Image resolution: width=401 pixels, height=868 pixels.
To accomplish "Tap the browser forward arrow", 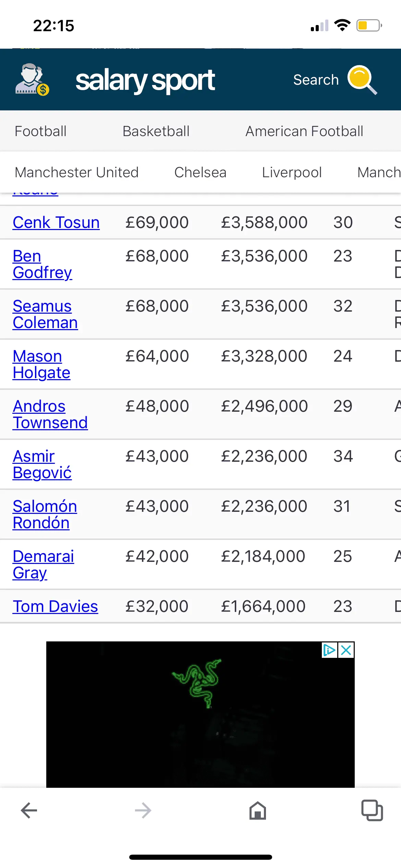I will click(x=143, y=810).
